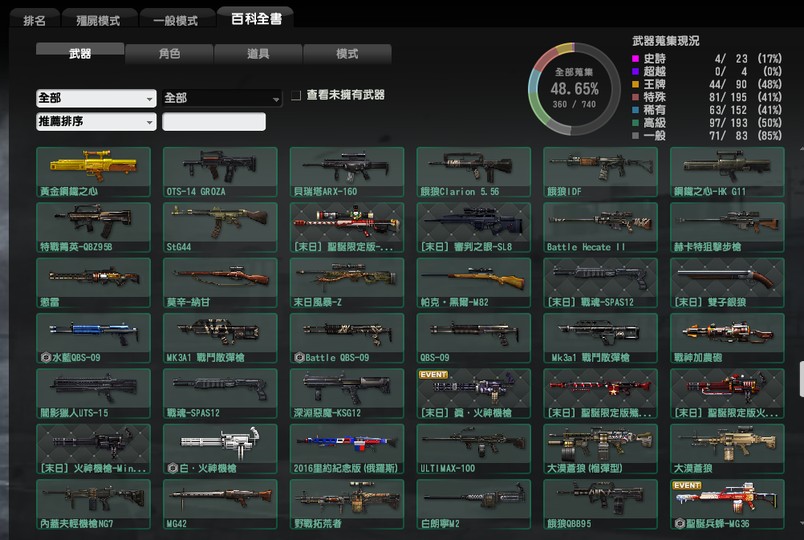804x540 pixels.
Task: Select the 怒雷 weapon
Action: (93, 283)
